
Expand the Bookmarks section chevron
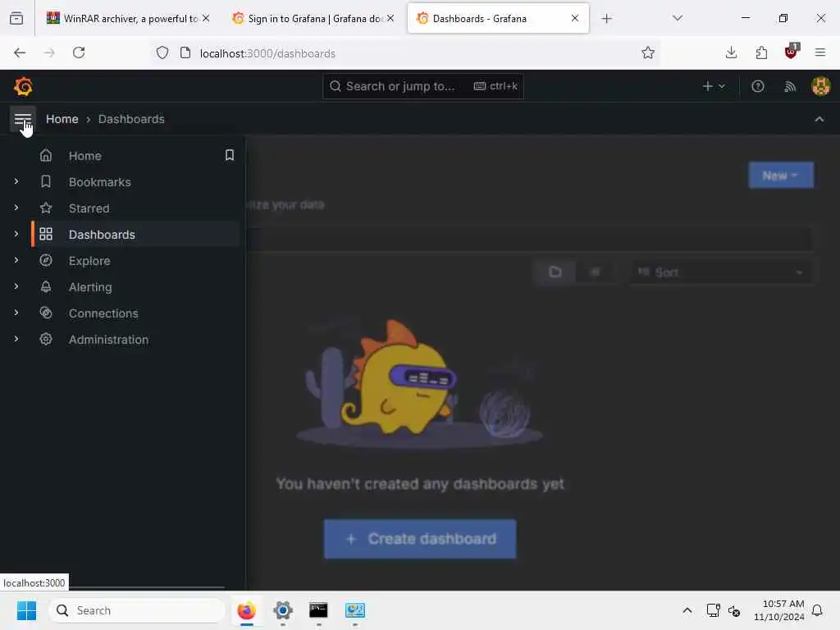[16, 181]
